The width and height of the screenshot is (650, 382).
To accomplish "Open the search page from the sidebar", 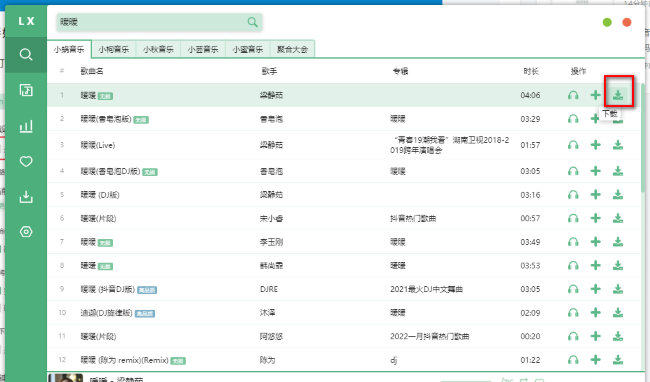I will coord(26,55).
